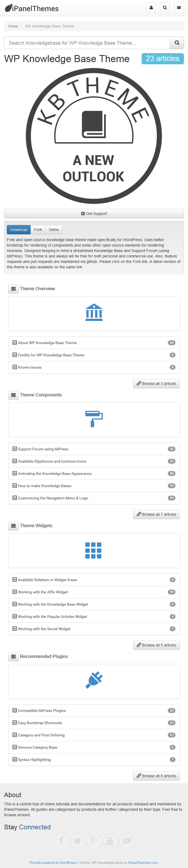Screen dimensions: 188x868
Task: Click the Twitter social icon
Action: [x=78, y=841]
